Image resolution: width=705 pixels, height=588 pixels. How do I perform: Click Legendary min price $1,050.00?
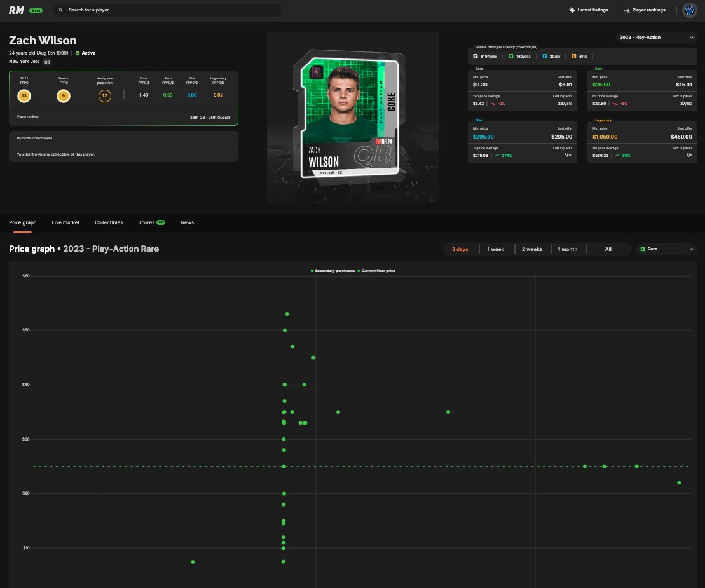pos(605,137)
